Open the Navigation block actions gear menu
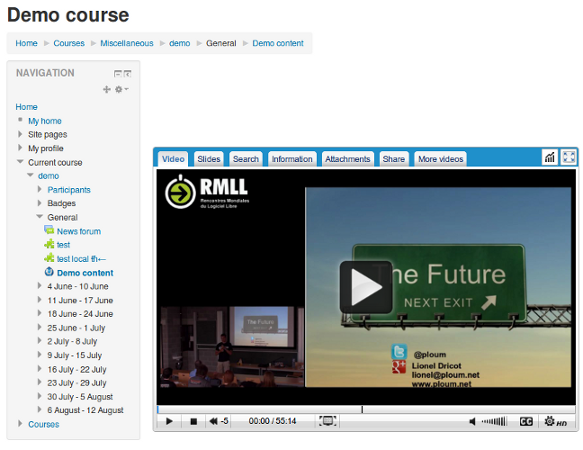The height and width of the screenshot is (450, 583). point(121,89)
